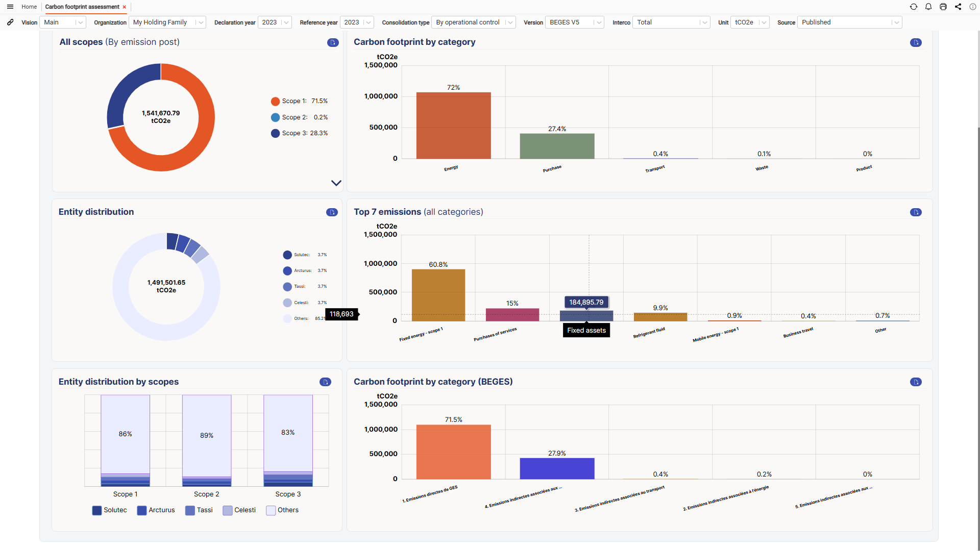980x551 pixels.
Task: Select the Carbon footprint assessment tab
Action: coord(82,7)
